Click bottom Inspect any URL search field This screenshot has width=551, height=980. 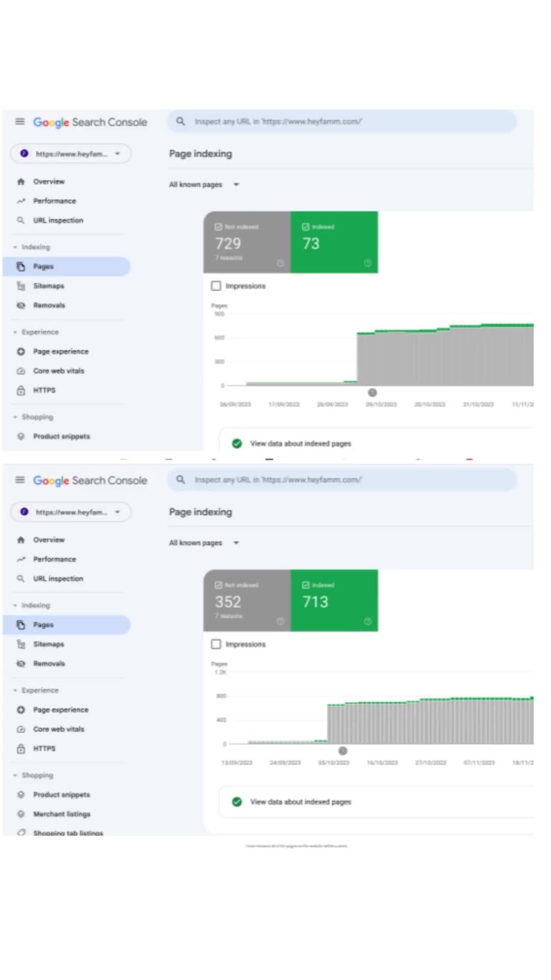[342, 480]
